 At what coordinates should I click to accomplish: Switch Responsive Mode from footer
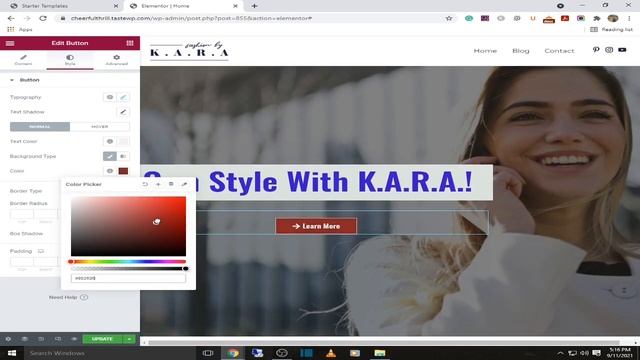pyautogui.click(x=58, y=339)
